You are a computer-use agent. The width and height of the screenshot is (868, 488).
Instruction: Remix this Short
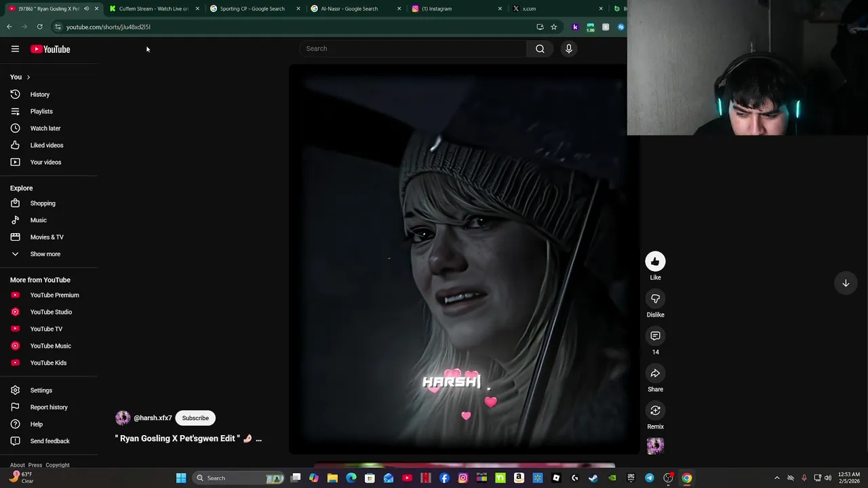655,411
